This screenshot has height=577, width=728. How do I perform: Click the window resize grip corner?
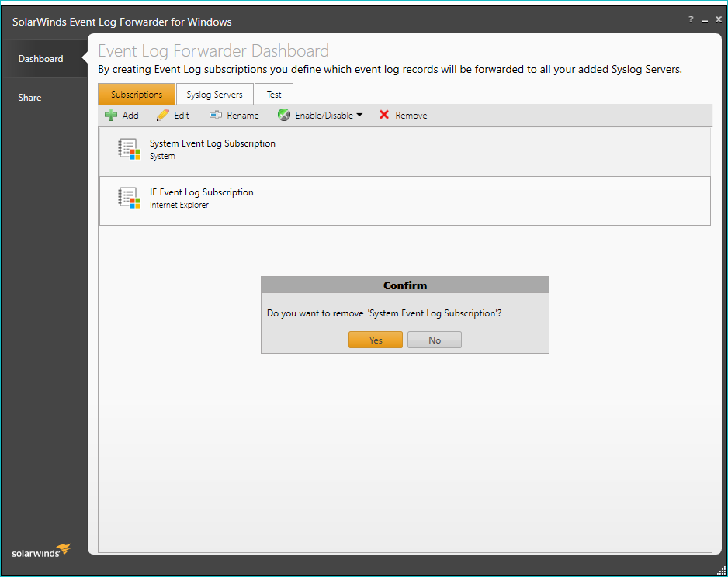[x=721, y=570]
